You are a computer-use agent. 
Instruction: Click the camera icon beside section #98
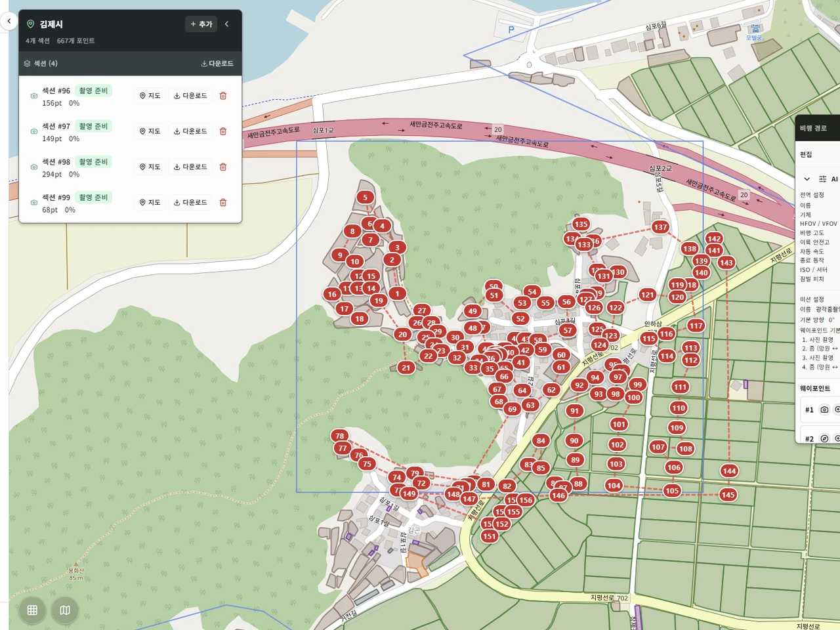point(34,167)
